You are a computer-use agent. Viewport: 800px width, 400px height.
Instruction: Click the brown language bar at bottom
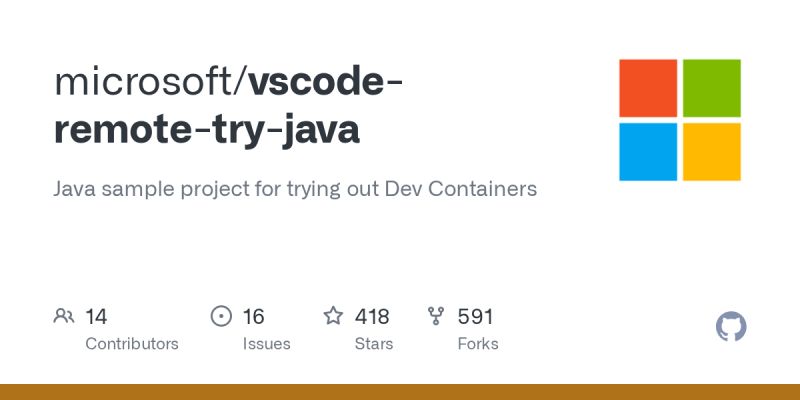coord(400,392)
